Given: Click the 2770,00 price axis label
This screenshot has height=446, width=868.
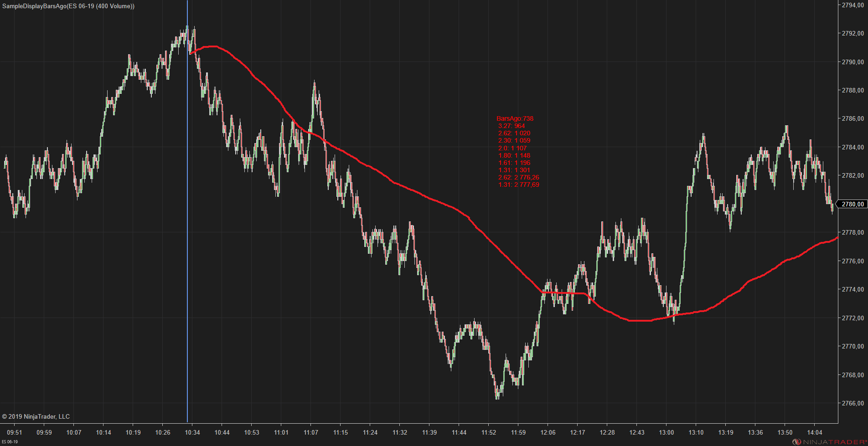Looking at the screenshot, I should tap(852, 346).
